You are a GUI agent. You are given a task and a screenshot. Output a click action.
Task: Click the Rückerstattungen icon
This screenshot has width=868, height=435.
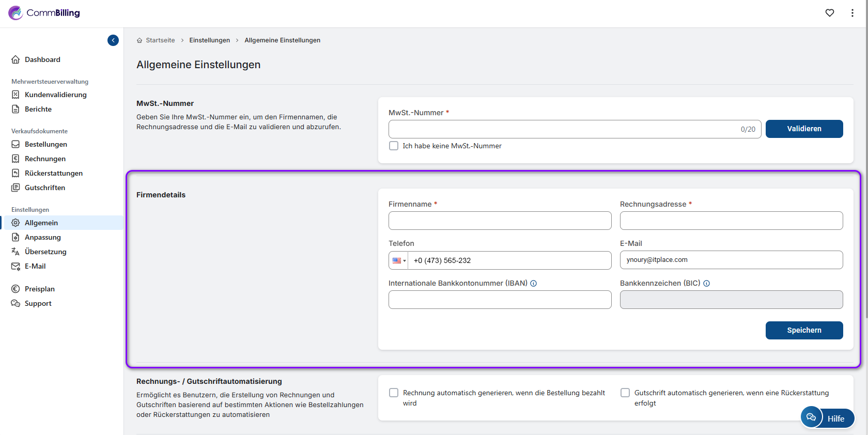16,173
